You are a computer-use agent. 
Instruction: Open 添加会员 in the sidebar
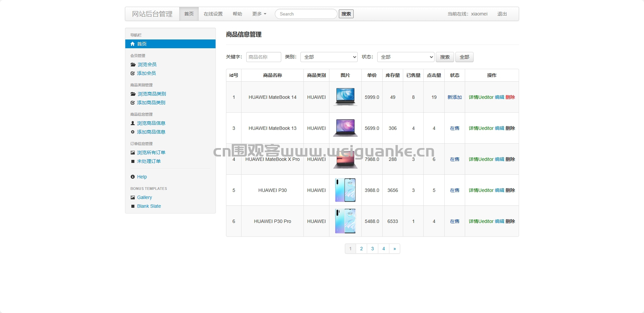pyautogui.click(x=146, y=73)
